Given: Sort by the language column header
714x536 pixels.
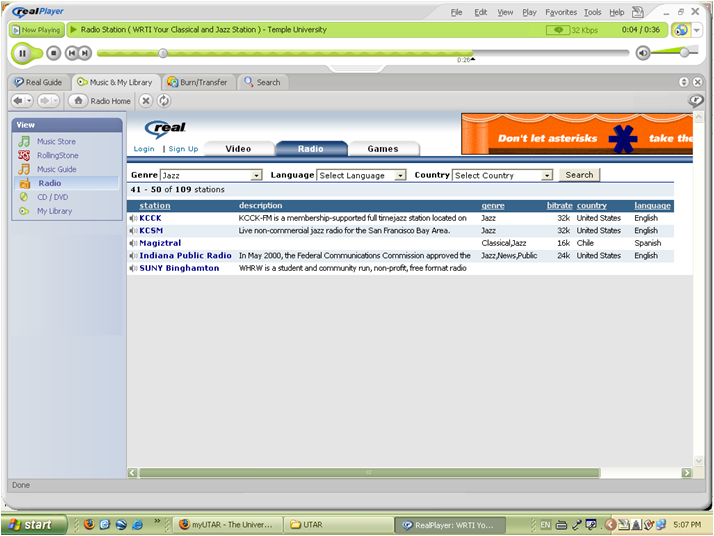Looking at the screenshot, I should pyautogui.click(x=652, y=206).
